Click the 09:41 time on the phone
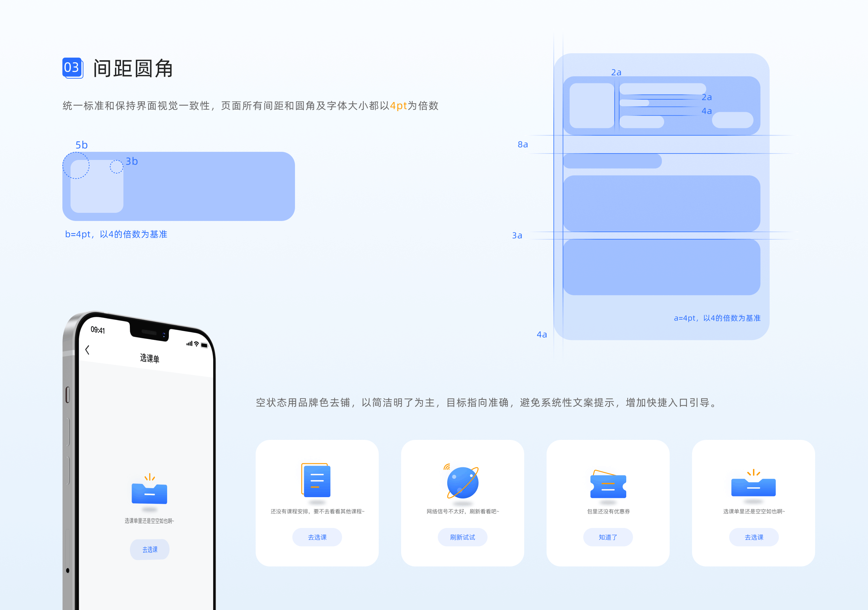The image size is (868, 610). point(98,330)
